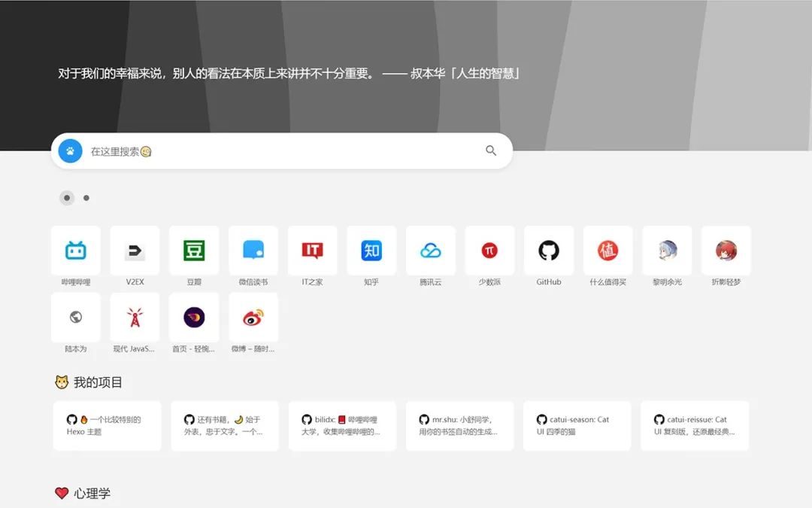Viewport: 812px width, 508px height.
Task: Open the V2EX shortcut icon
Action: point(135,251)
